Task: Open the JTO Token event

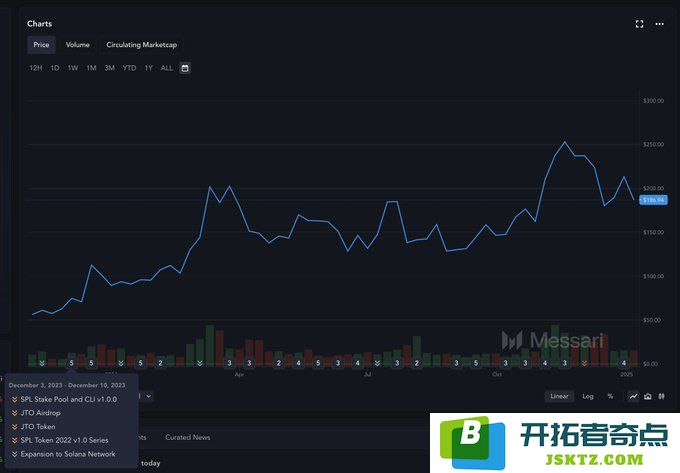Action: click(38, 427)
